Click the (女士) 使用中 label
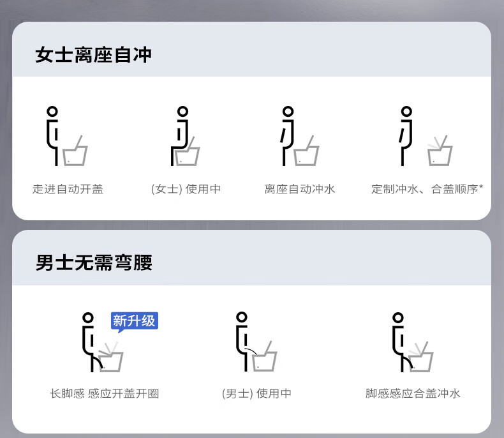 pyautogui.click(x=186, y=189)
